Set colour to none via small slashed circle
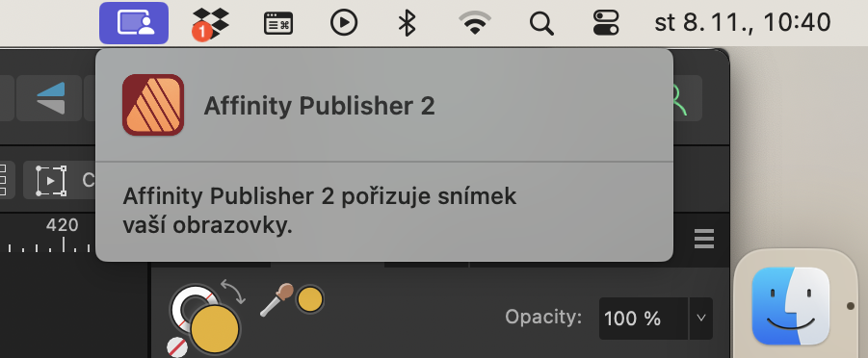Screen dimensions: 868x358 177,347
